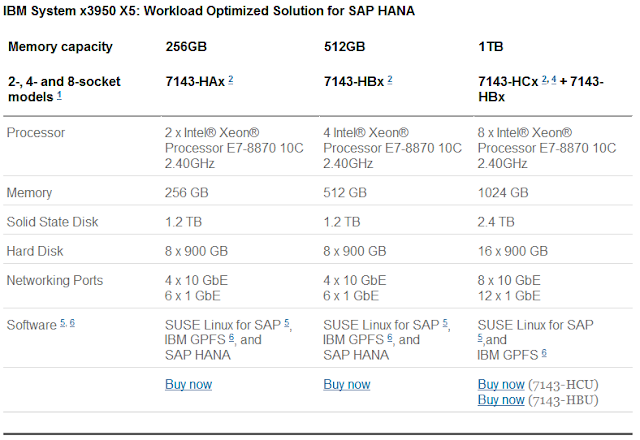Screen dimensions: 640x440
Task: Click the 12 x 1 GbE value
Action: [x=509, y=296]
